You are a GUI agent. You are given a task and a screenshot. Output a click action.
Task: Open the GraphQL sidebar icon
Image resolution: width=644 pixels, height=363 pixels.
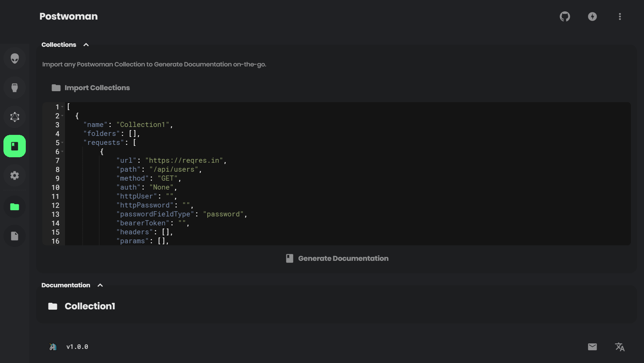point(14,117)
